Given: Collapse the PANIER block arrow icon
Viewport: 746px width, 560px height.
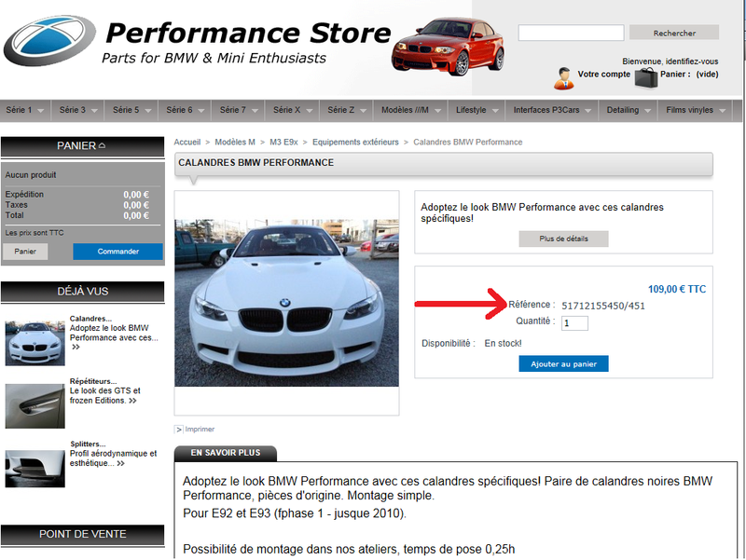Looking at the screenshot, I should [102, 145].
